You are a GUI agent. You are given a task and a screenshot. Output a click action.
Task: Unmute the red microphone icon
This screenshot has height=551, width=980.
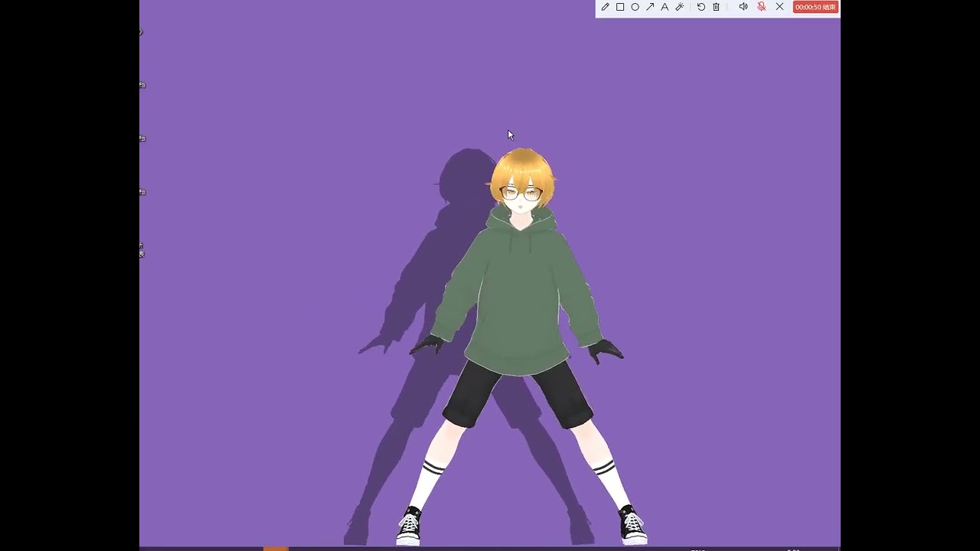click(761, 7)
